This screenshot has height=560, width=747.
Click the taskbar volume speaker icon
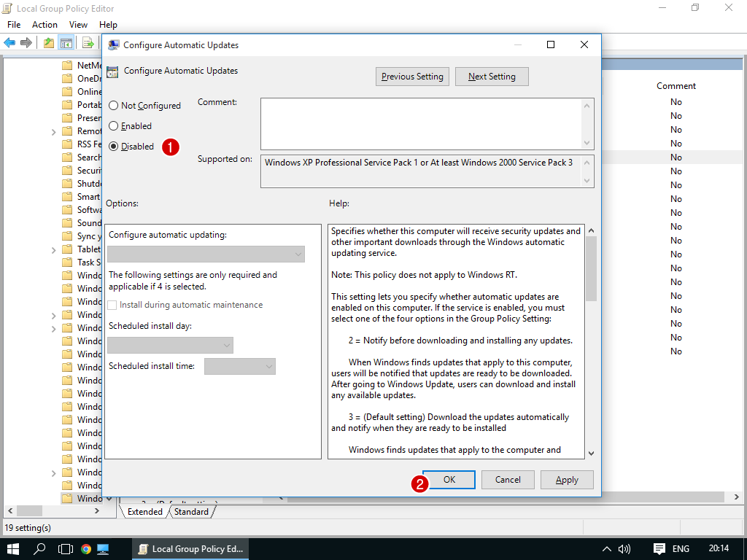(624, 548)
